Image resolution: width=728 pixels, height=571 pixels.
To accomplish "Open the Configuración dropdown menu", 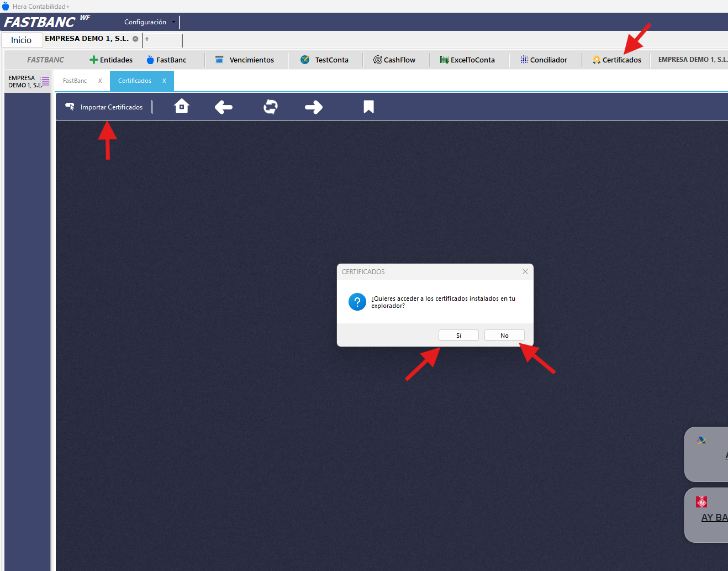I will pos(150,22).
